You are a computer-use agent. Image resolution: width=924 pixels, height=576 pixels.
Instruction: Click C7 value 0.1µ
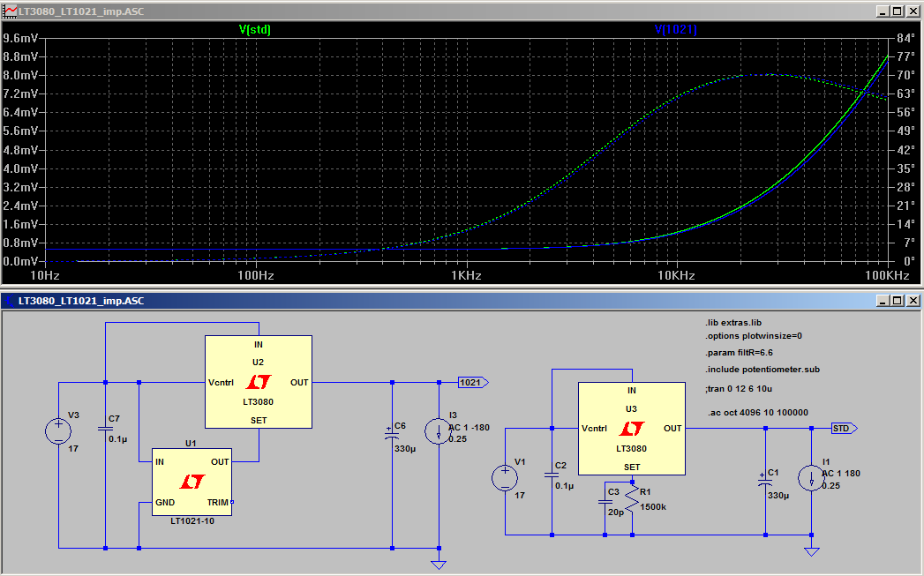click(x=118, y=438)
